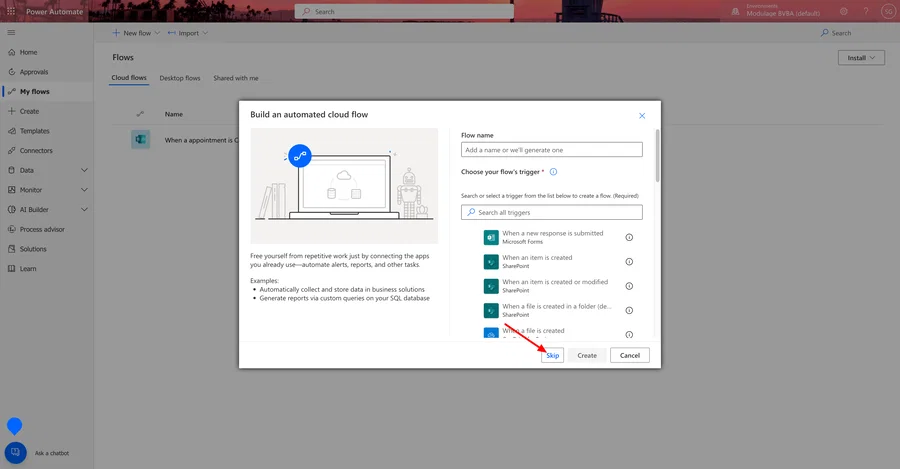Click the Approvals icon in the sidebar
900x469 pixels.
(11, 72)
